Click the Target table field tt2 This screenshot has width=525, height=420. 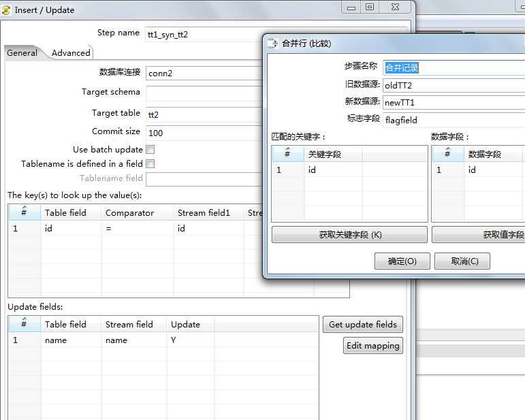(x=204, y=114)
